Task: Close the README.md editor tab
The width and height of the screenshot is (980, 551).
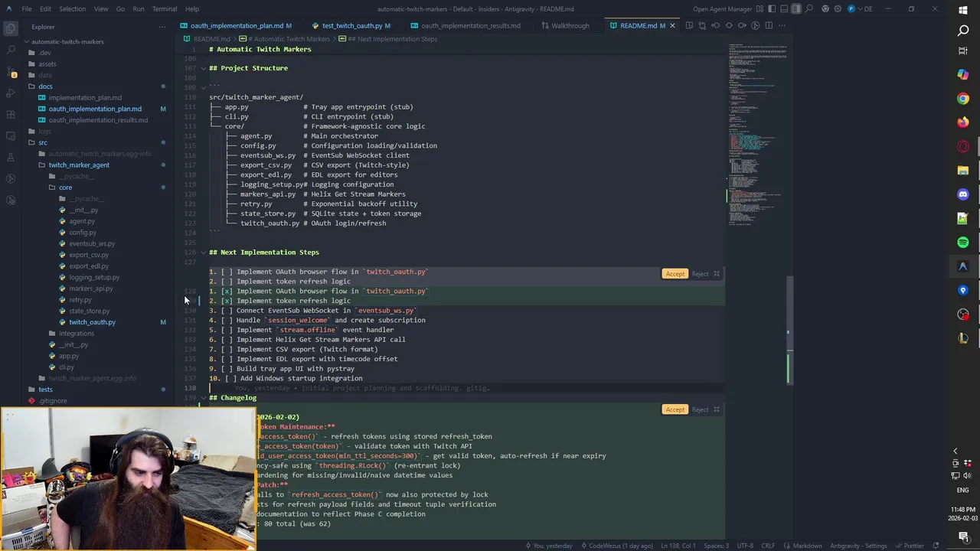Action: (x=672, y=25)
